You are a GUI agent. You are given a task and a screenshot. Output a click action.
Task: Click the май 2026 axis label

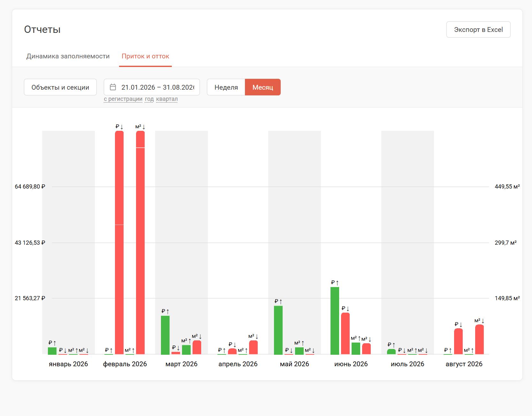294,364
